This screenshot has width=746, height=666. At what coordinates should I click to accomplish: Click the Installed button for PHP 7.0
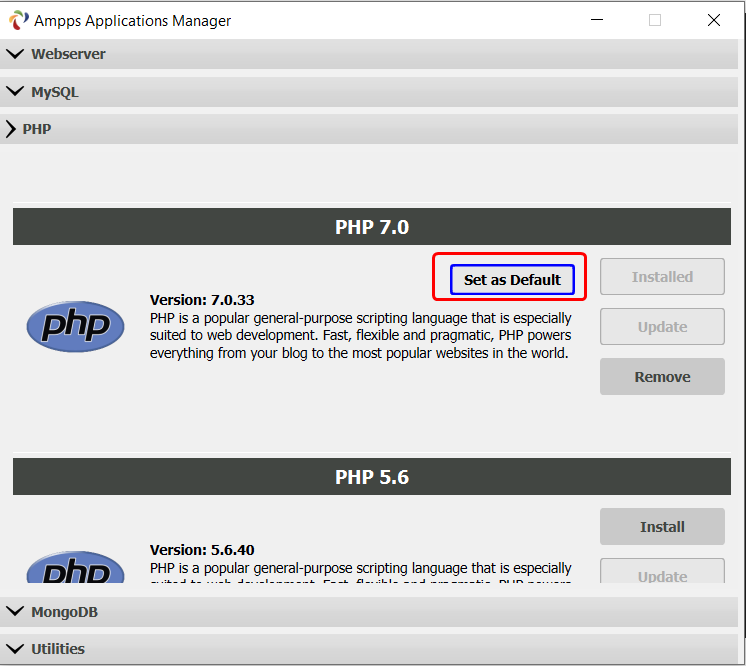click(x=662, y=276)
